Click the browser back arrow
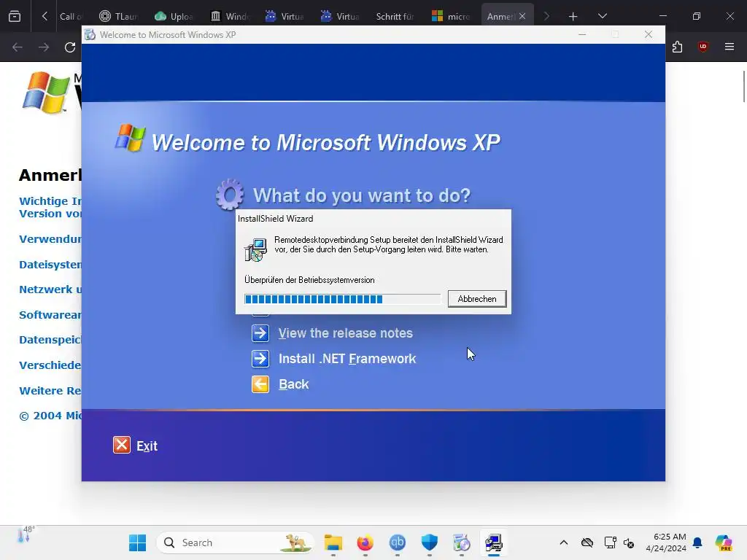The image size is (747, 560). [18, 47]
